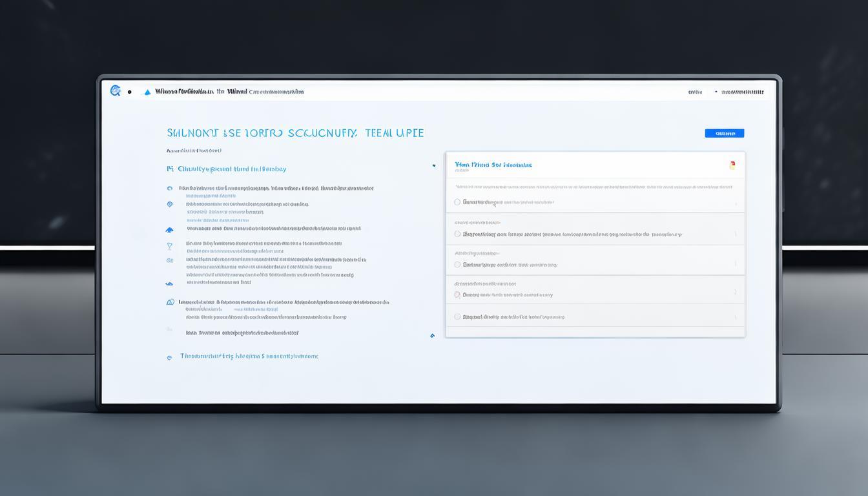868x496 pixels.
Task: Select the last radio option in the right panel
Action: 457,317
